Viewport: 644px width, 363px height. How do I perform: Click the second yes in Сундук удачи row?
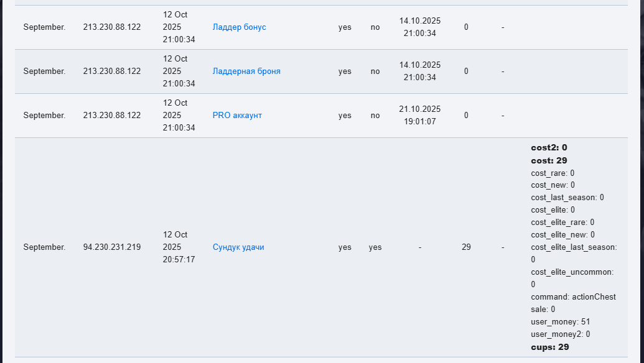click(375, 247)
